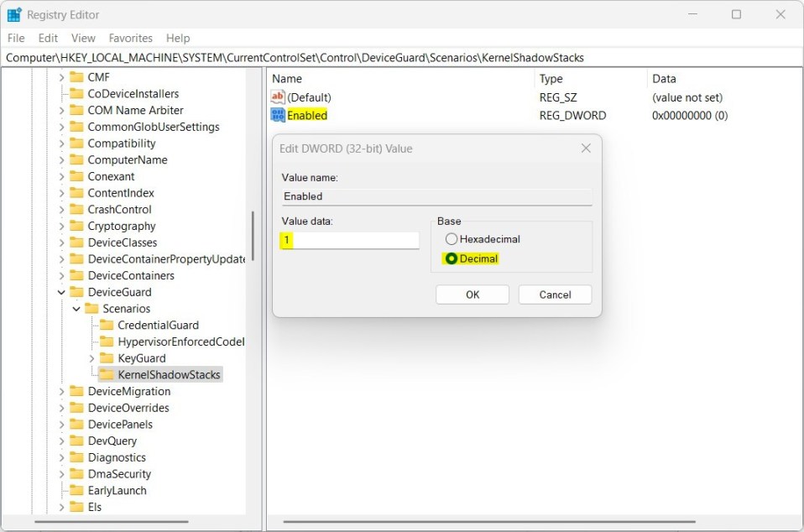
Task: Open the View menu
Action: coord(83,38)
